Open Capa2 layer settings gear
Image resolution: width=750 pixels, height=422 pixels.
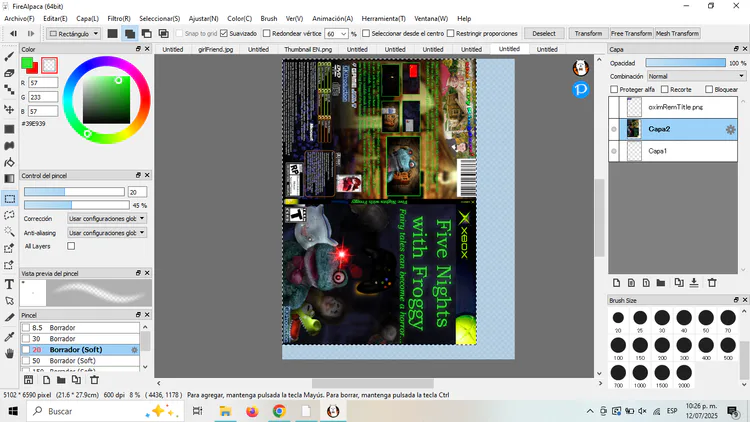click(730, 129)
